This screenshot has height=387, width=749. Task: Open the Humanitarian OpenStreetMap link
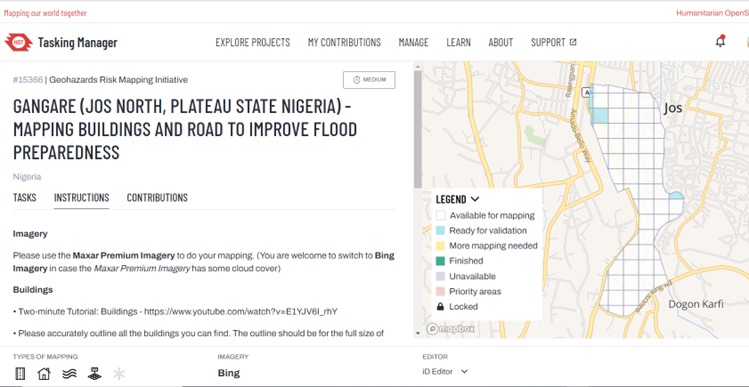point(712,13)
